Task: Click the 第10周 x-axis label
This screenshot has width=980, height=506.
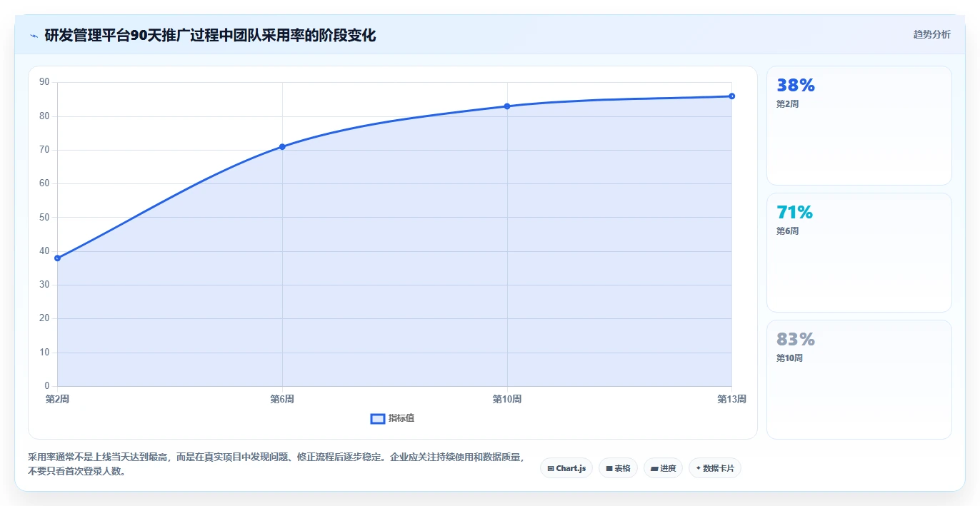Action: 507,399
